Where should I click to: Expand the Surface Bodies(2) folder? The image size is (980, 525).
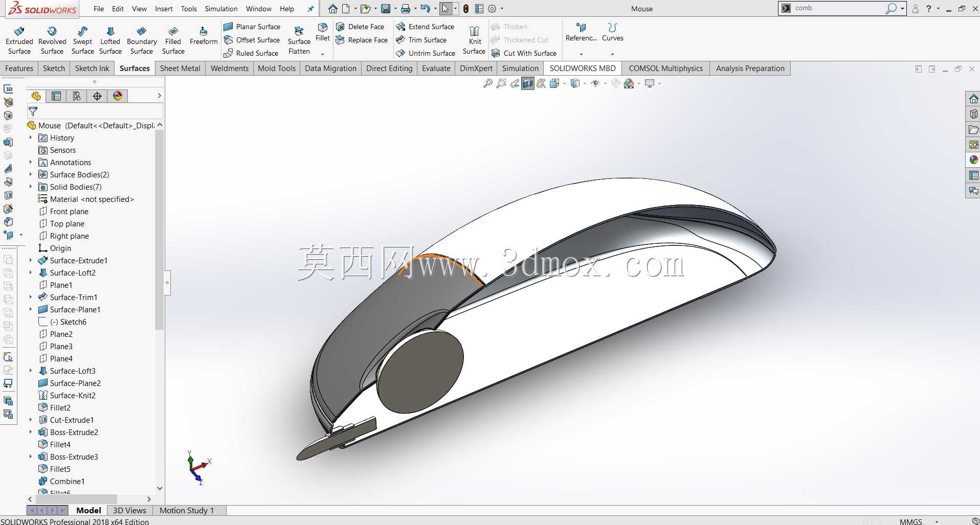31,175
